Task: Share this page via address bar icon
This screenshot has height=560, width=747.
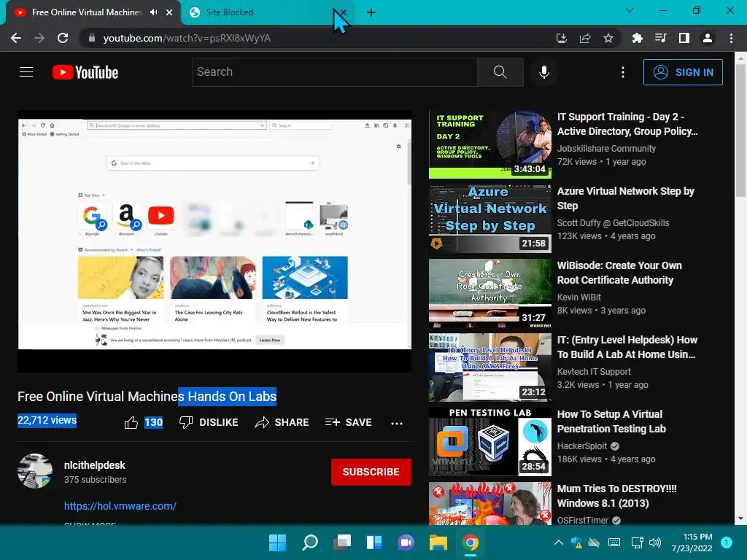Action: pyautogui.click(x=585, y=38)
